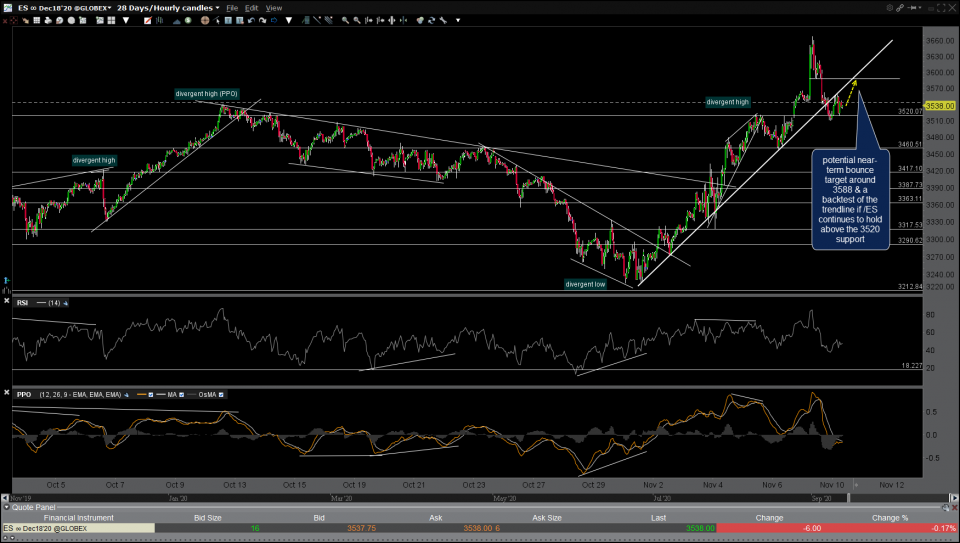The width and height of the screenshot is (960, 543).
Task: Close the PPO indicator panel
Action: (6, 392)
